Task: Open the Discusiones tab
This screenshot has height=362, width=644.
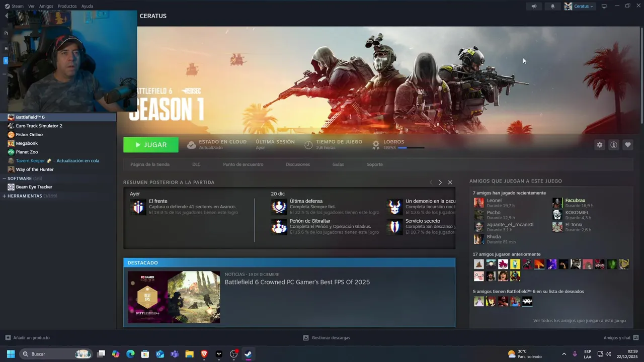Action: 298,164
